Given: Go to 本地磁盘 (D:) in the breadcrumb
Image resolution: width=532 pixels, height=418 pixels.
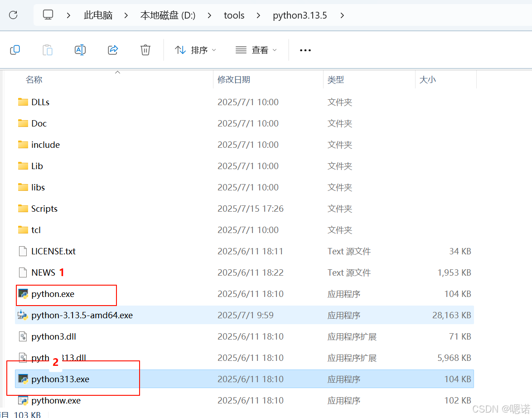Looking at the screenshot, I should click(168, 15).
